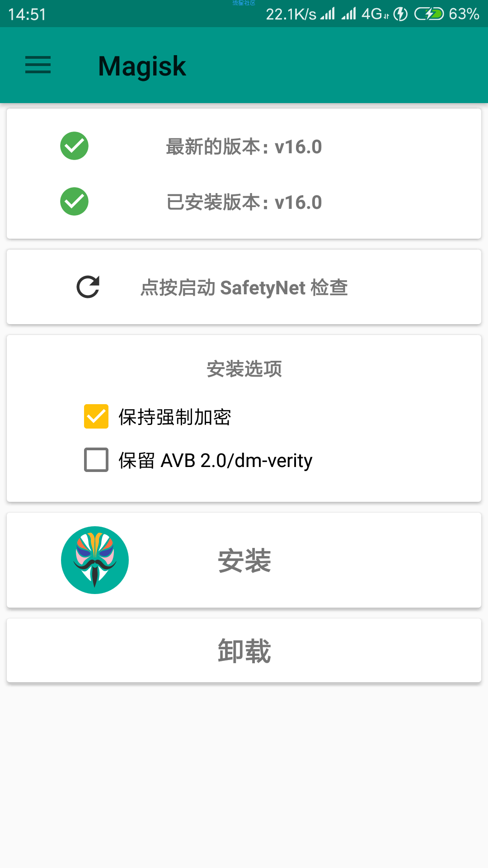Tap the 4G signal indicator icon
Viewport: 488px width, 868px height.
point(375,14)
